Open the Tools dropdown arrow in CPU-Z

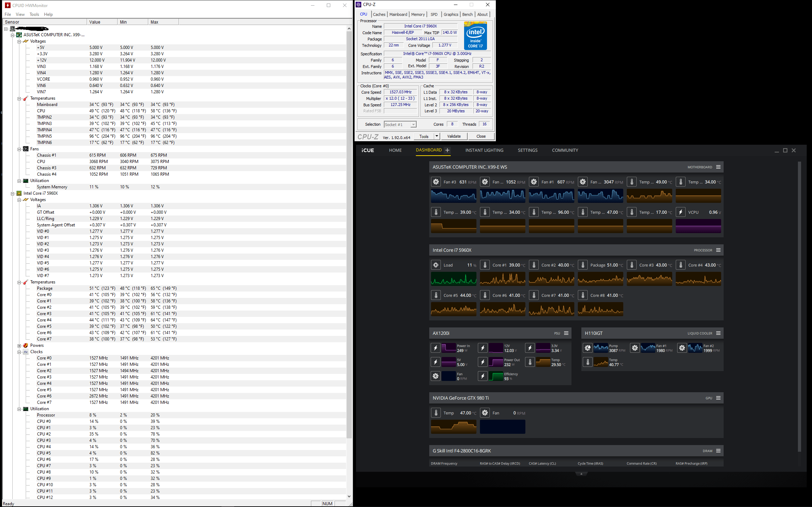coord(437,136)
